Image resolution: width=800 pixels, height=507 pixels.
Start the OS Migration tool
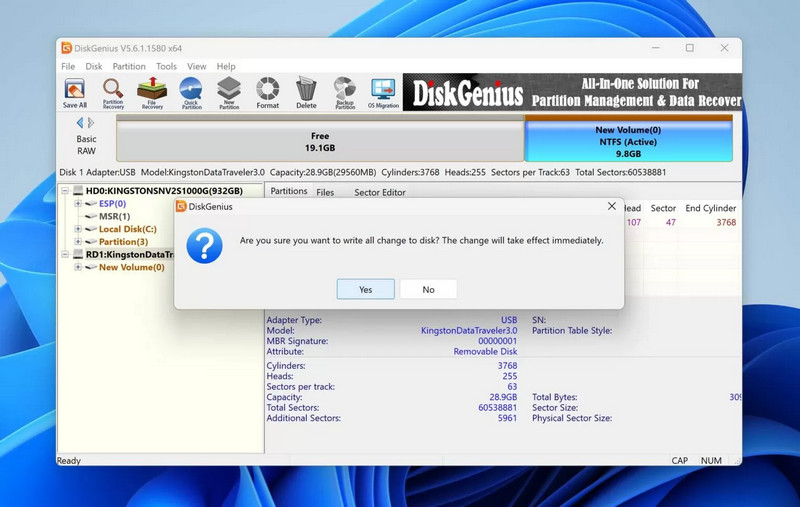(x=382, y=92)
